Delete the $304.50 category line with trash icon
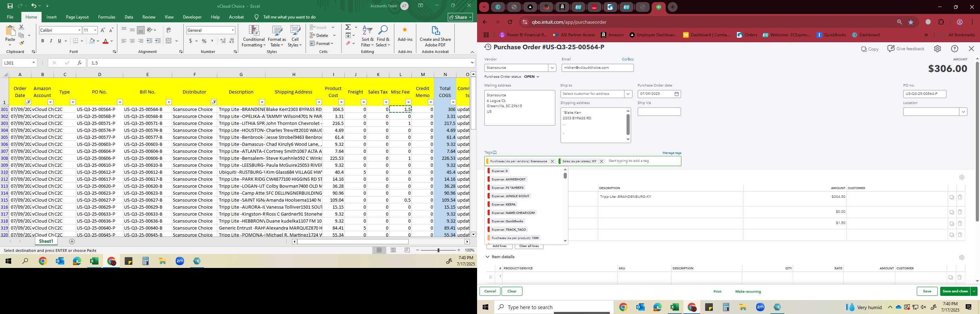Screen dimensions: 980x314 pyautogui.click(x=960, y=197)
